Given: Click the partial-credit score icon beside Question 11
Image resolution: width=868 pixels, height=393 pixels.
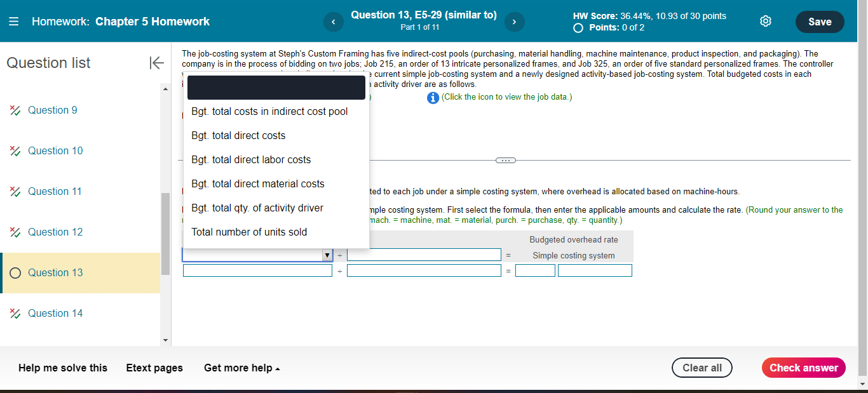Looking at the screenshot, I should (x=15, y=191).
